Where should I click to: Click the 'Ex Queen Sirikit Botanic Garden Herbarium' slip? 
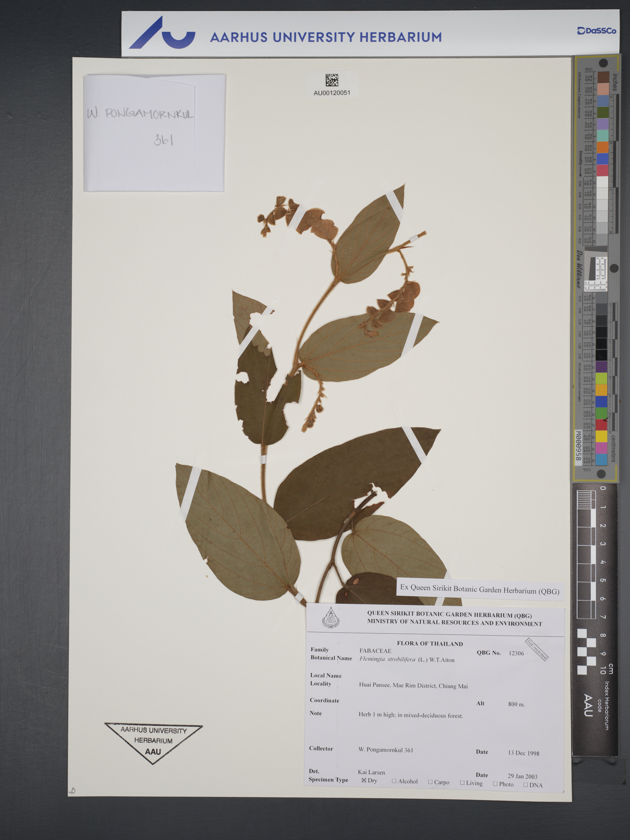479,589
